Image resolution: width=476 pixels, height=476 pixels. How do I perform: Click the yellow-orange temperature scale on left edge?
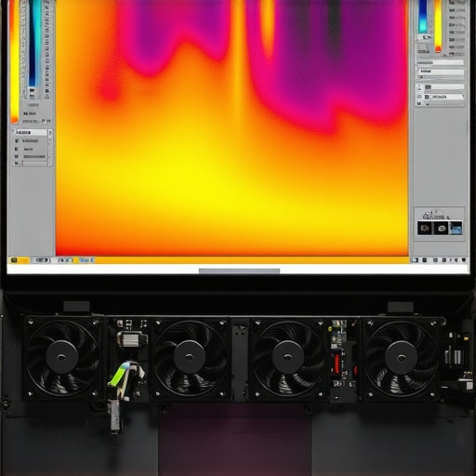tap(14, 60)
